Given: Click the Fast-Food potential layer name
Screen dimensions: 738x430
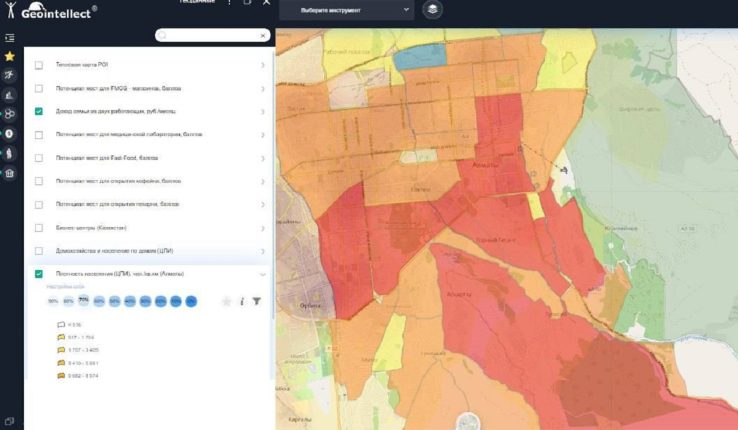Looking at the screenshot, I should pyautogui.click(x=107, y=158).
